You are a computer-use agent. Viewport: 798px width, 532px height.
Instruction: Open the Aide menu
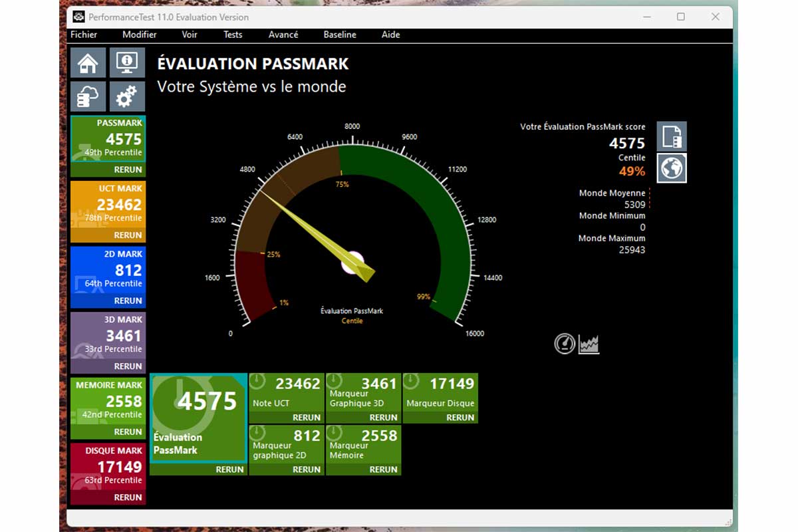click(x=391, y=35)
